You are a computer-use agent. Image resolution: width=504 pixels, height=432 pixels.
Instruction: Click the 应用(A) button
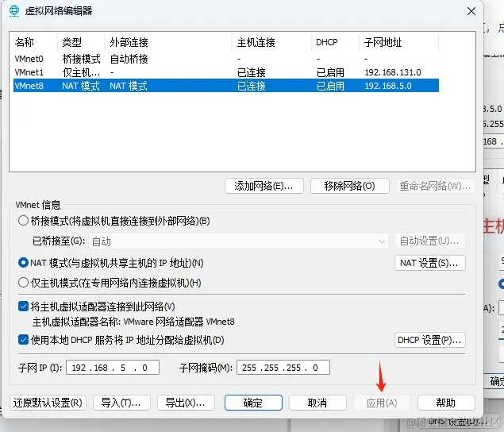coord(382,403)
